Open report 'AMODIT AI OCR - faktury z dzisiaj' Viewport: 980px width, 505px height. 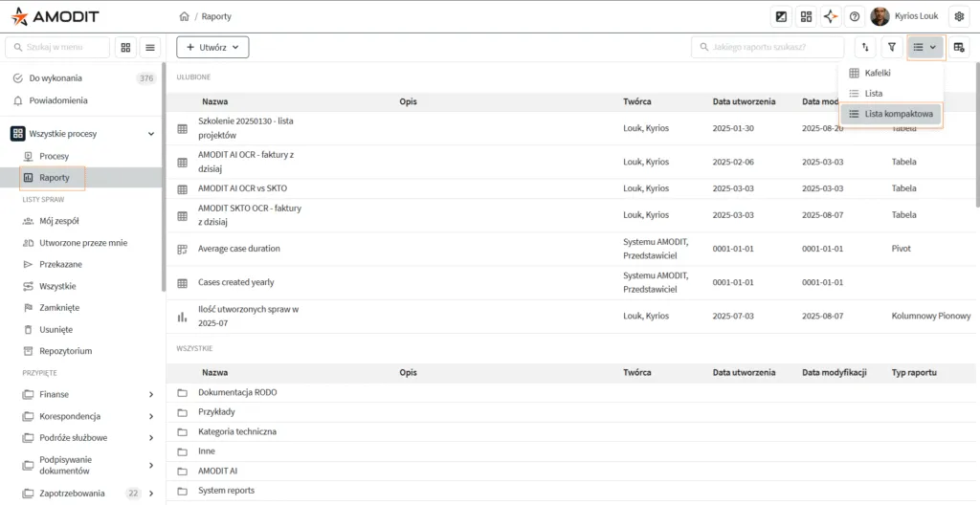coord(246,162)
